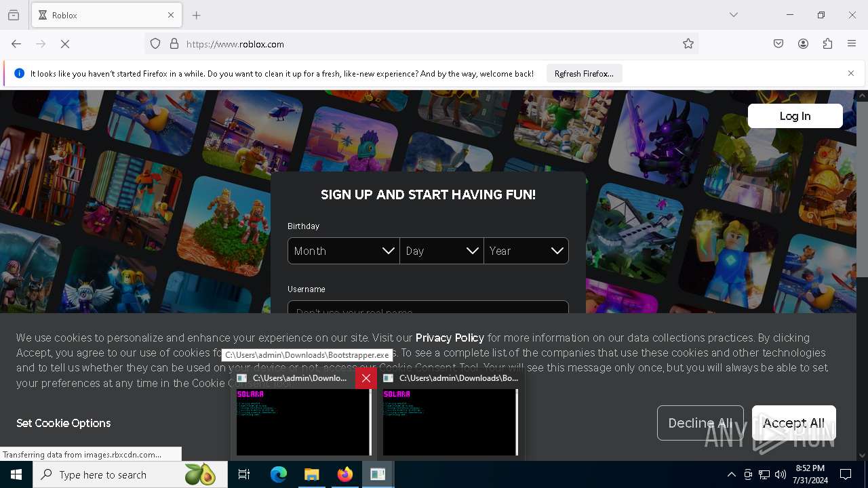This screenshot has width=868, height=488.
Task: View site security padlock info
Action: point(174,44)
